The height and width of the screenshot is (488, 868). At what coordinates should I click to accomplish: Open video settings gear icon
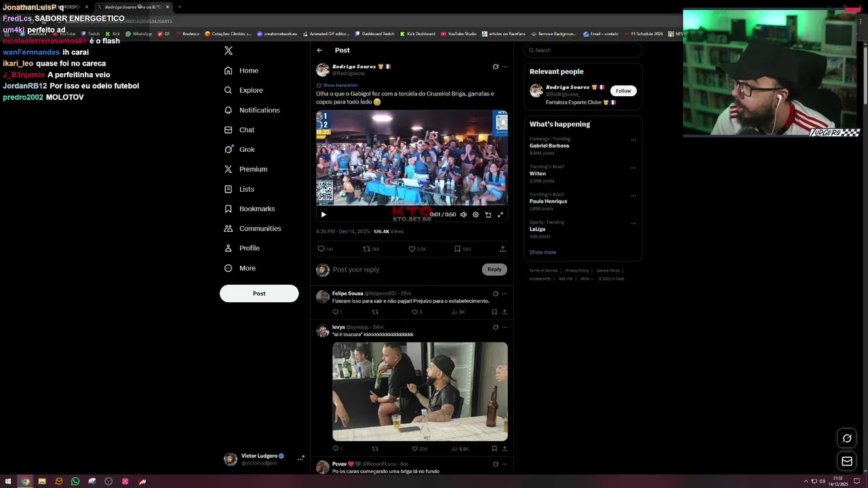[x=475, y=214]
